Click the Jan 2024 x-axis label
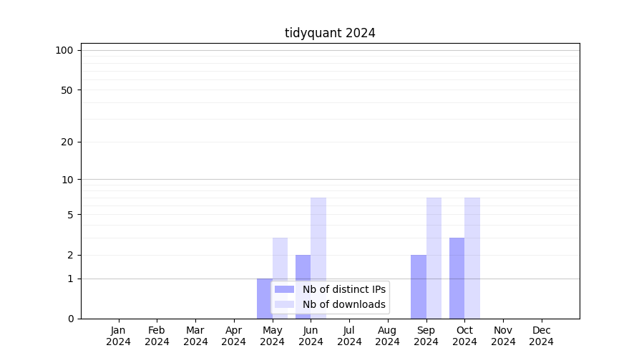The image size is (644, 358). point(119,336)
